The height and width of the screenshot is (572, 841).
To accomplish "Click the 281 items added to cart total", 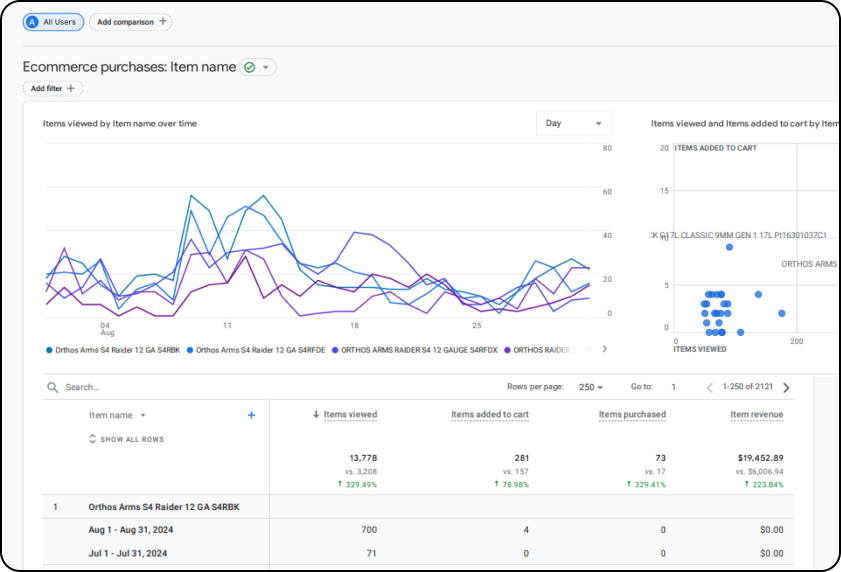I will click(522, 458).
